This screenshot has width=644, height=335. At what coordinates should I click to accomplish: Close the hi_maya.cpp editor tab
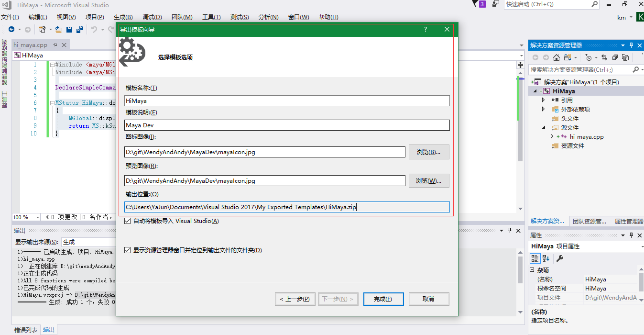[x=64, y=45]
